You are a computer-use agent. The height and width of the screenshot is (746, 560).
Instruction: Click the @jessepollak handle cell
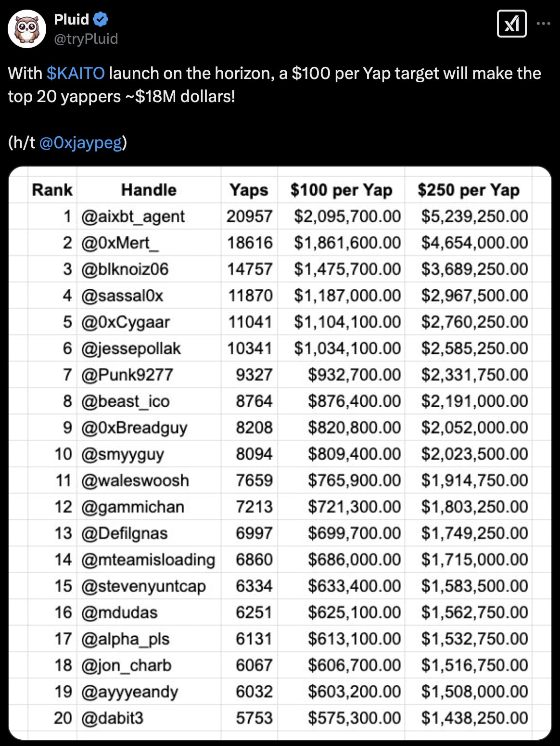[x=131, y=348]
